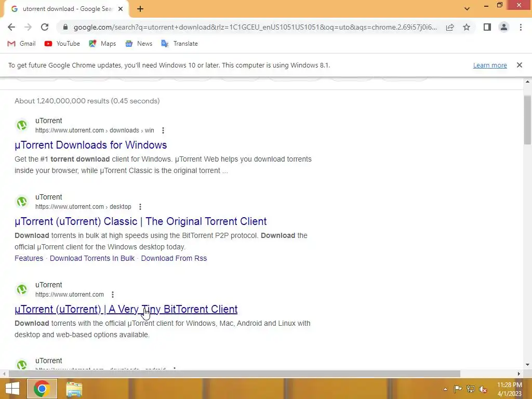Expand the tab search chevron
This screenshot has height=399, width=532.
[x=467, y=9]
